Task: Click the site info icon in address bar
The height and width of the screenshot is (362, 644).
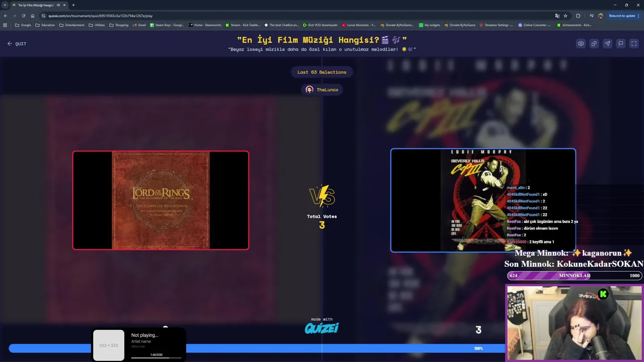Action: (43, 16)
